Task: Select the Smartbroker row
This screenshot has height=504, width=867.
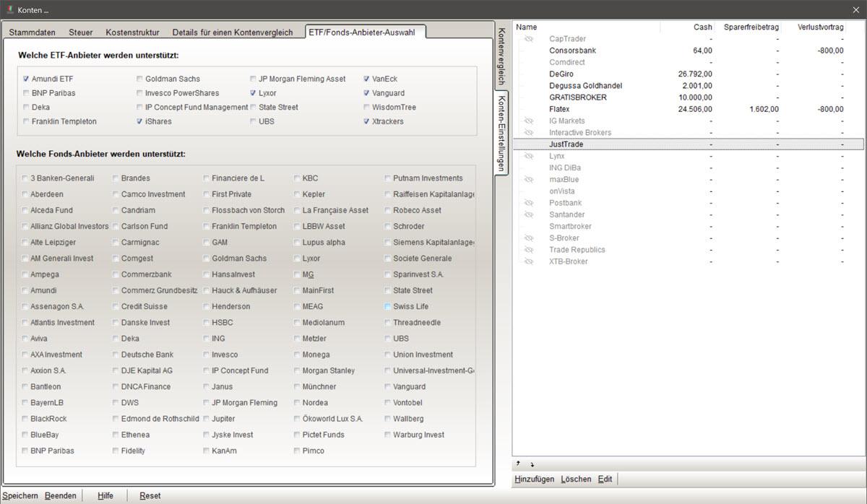Action: coord(689,227)
